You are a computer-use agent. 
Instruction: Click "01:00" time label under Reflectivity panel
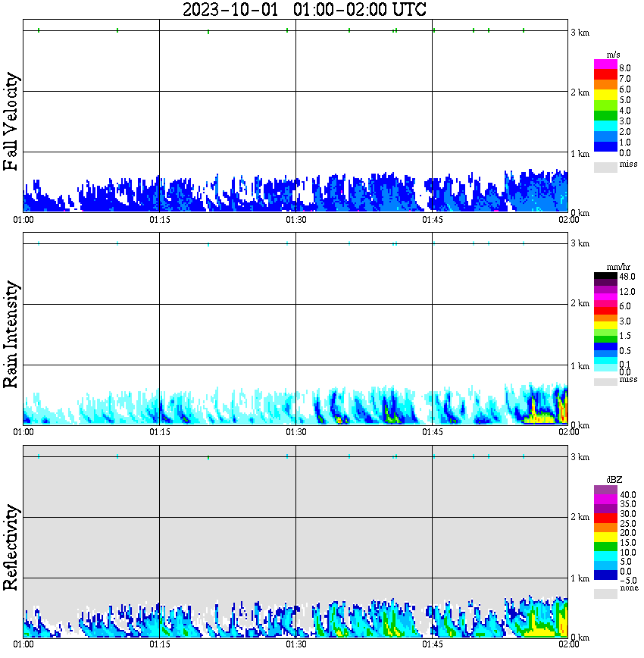[x=23, y=644]
